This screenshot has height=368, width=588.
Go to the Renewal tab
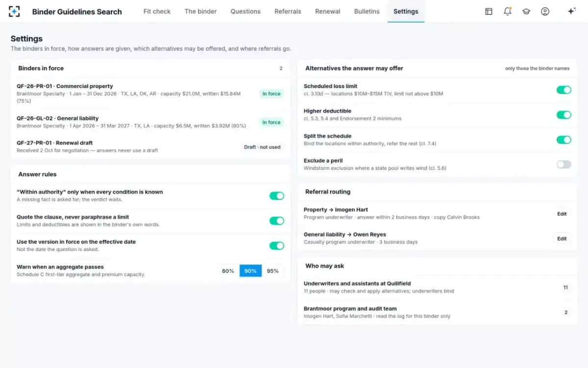click(328, 11)
